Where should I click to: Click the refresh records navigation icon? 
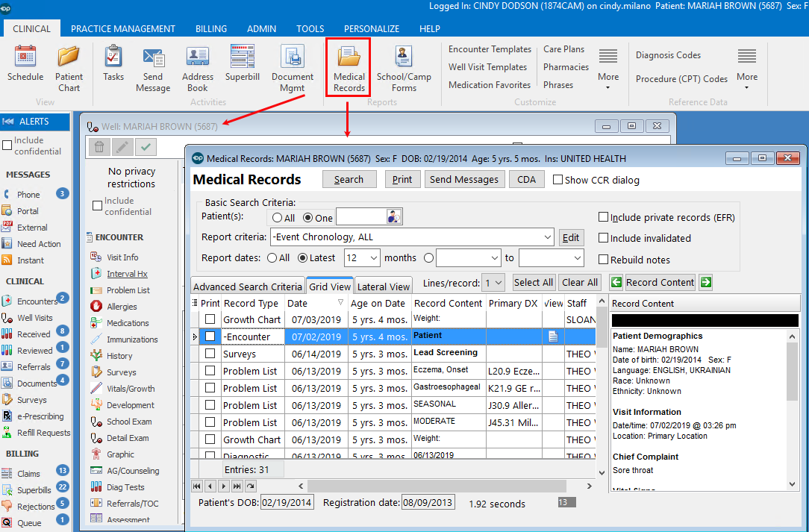250,486
